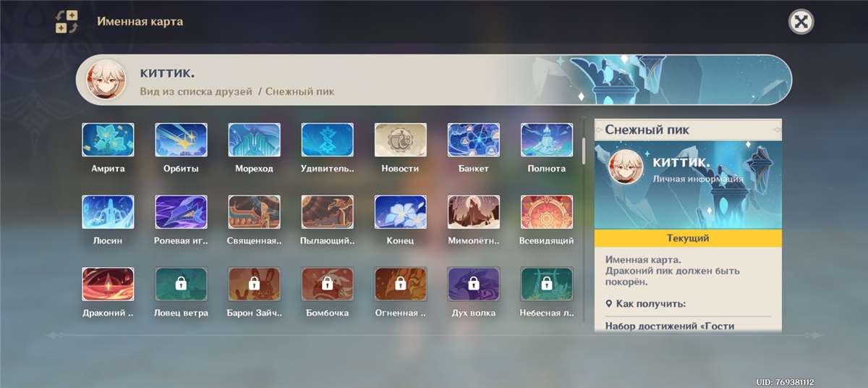The width and height of the screenshot is (868, 388).
Task: Select the Ролевая иг.. namecard
Action: pos(181,212)
